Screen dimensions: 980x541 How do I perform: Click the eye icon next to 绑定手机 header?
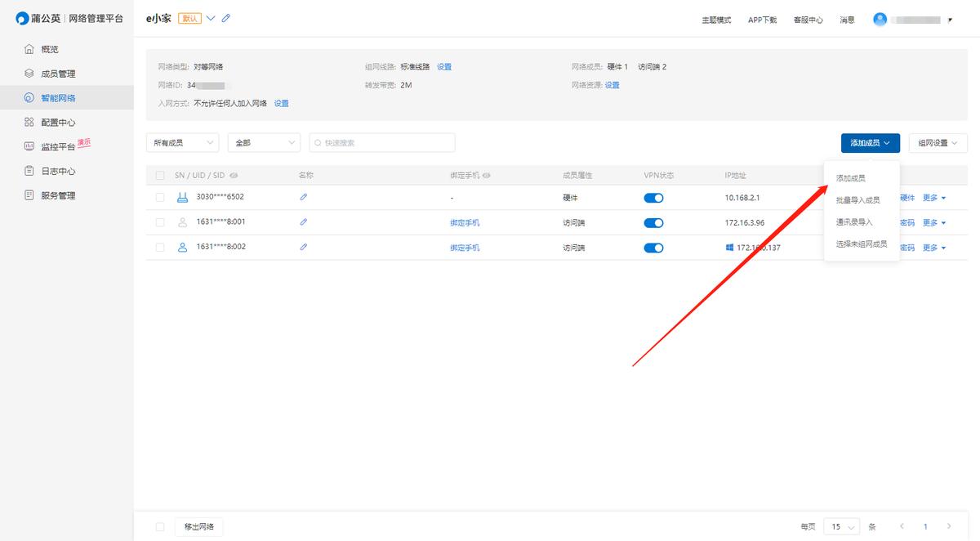pos(488,176)
